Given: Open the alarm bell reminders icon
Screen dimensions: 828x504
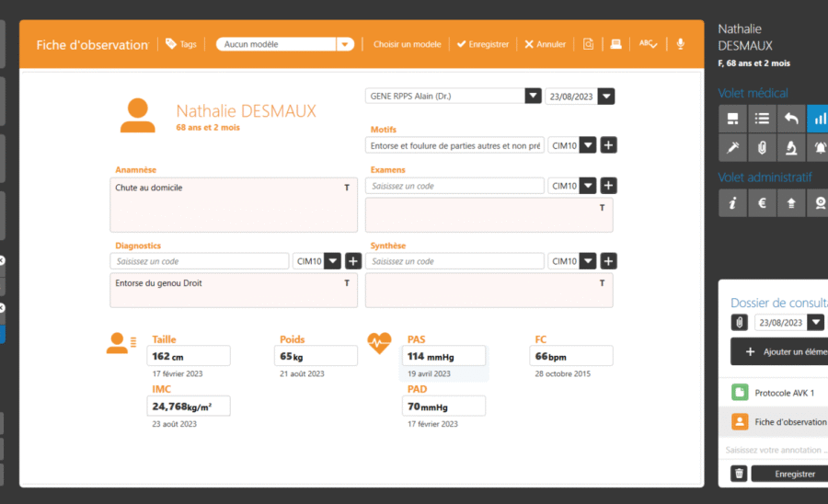Looking at the screenshot, I should 818,148.
